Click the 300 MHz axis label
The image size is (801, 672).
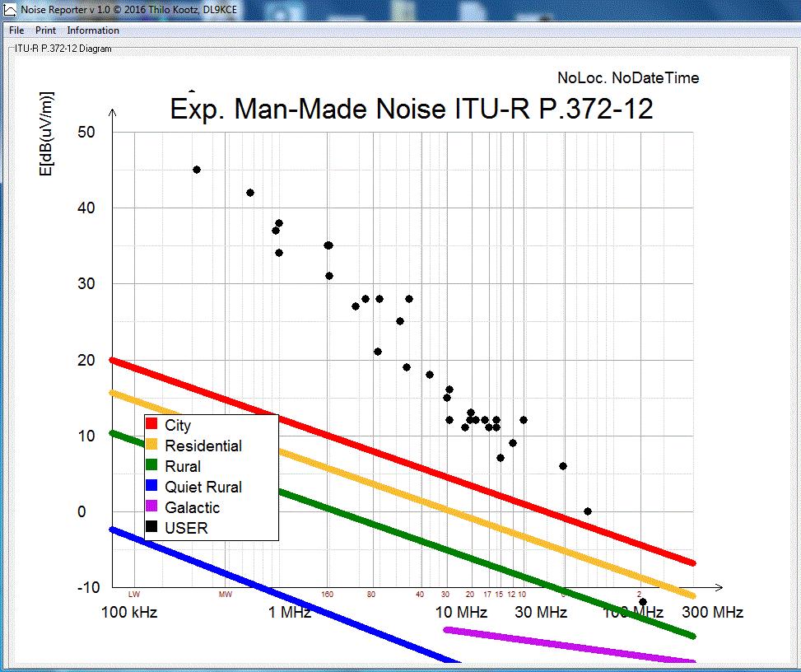tap(713, 612)
